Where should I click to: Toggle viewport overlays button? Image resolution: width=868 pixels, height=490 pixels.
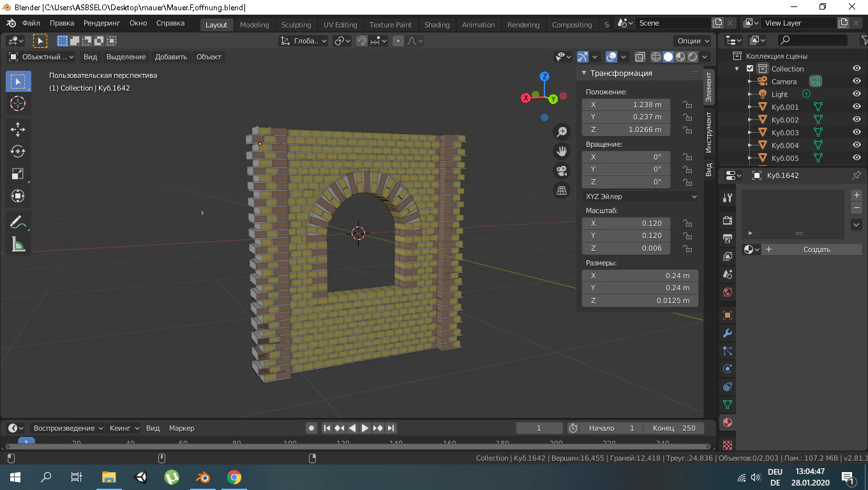pyautogui.click(x=611, y=57)
